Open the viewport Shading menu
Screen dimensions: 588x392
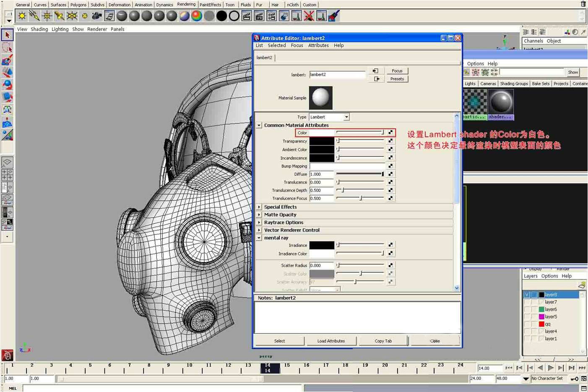[39, 29]
